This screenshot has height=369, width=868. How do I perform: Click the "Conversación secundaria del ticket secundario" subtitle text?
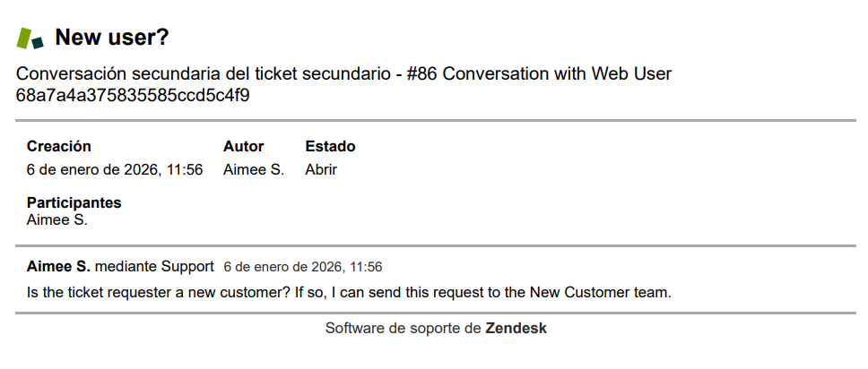point(204,74)
